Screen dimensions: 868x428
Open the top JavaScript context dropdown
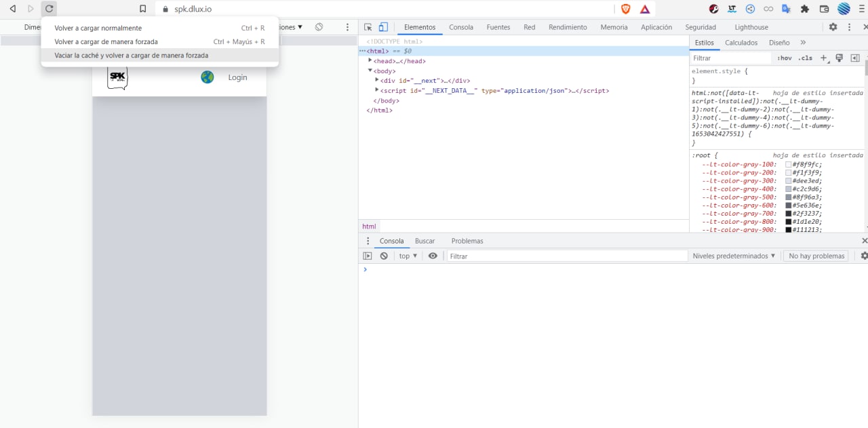pos(408,256)
